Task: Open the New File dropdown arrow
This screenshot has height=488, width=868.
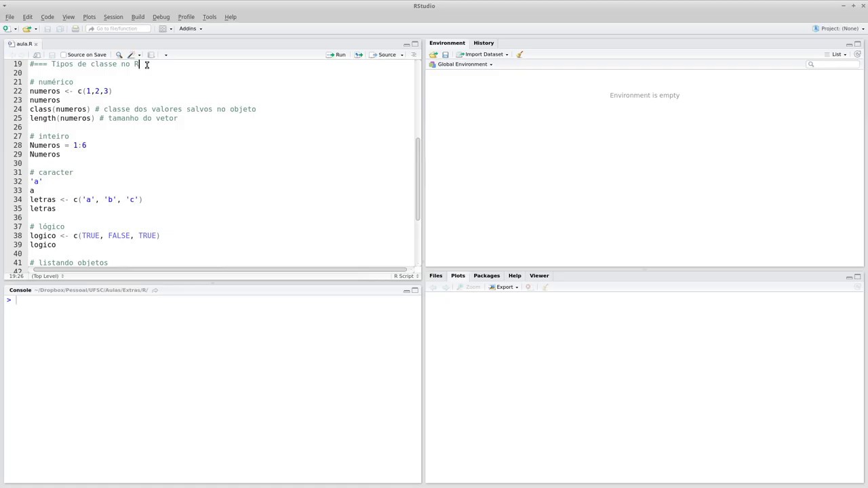Action: coord(15,29)
